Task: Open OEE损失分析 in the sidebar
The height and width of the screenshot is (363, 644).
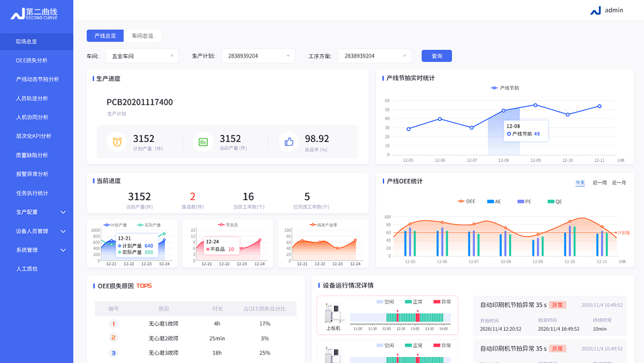Action: 31,60
